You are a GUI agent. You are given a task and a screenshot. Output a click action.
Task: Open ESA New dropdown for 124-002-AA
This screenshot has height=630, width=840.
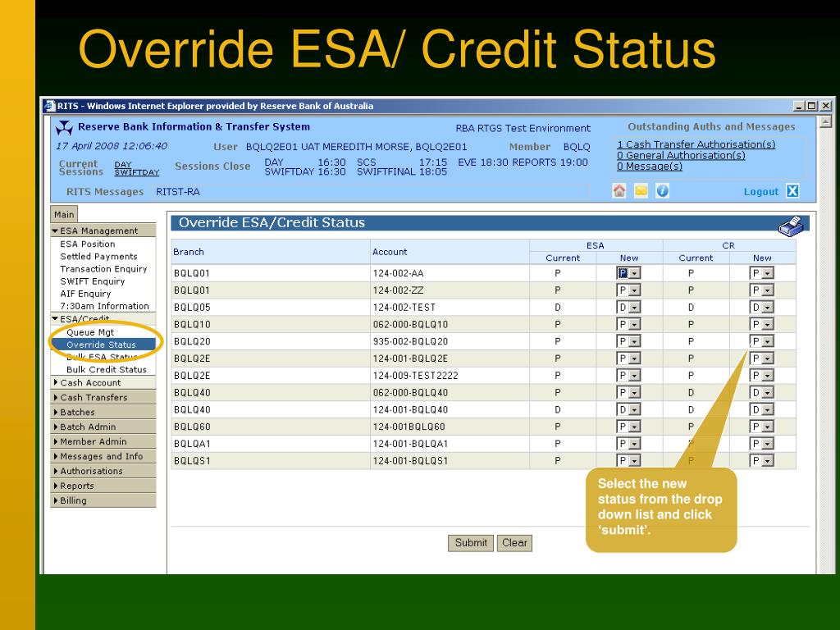click(x=628, y=273)
